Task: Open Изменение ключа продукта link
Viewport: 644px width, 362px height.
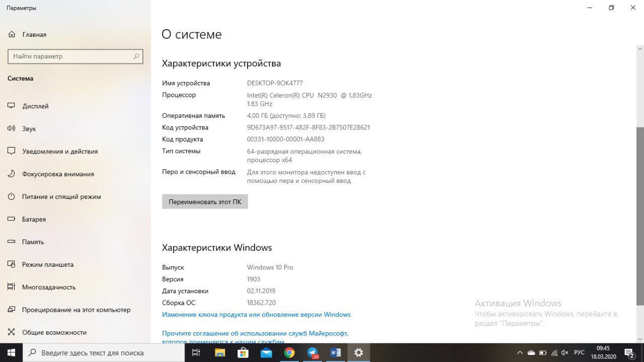Action: pyautogui.click(x=256, y=315)
